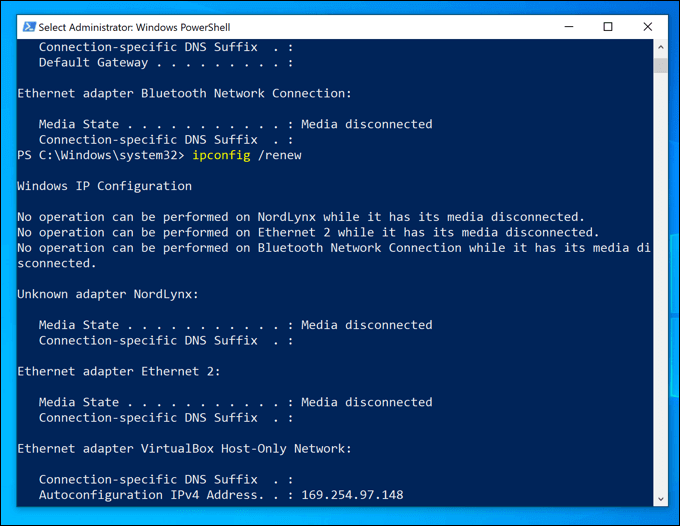Viewport: 680px width, 526px height.
Task: Click the 'Bluetooth Network Connection:' adapter heading
Action: pyautogui.click(x=184, y=93)
